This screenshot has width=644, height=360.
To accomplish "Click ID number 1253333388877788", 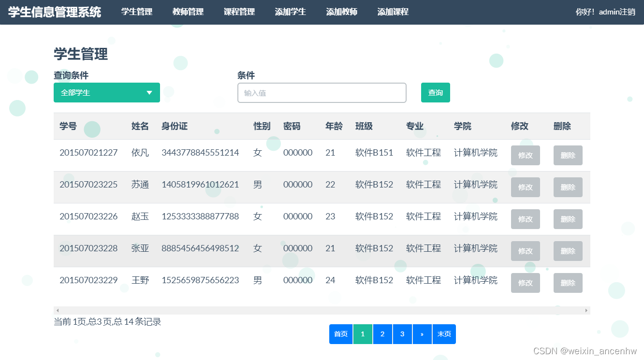I will point(200,216).
